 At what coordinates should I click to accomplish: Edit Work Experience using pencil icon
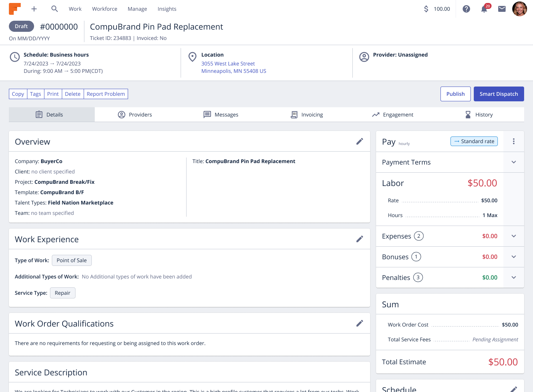360,239
